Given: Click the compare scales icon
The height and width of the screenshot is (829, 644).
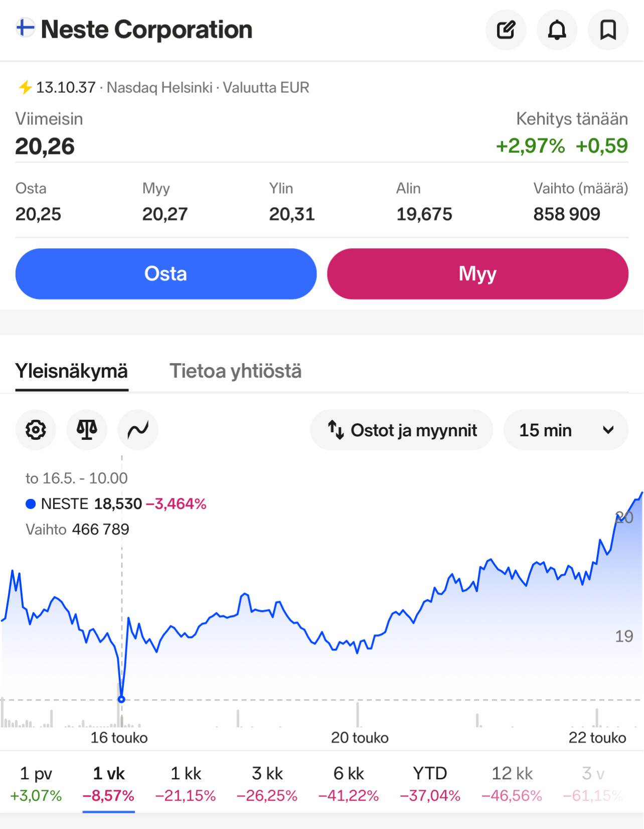Looking at the screenshot, I should (87, 430).
